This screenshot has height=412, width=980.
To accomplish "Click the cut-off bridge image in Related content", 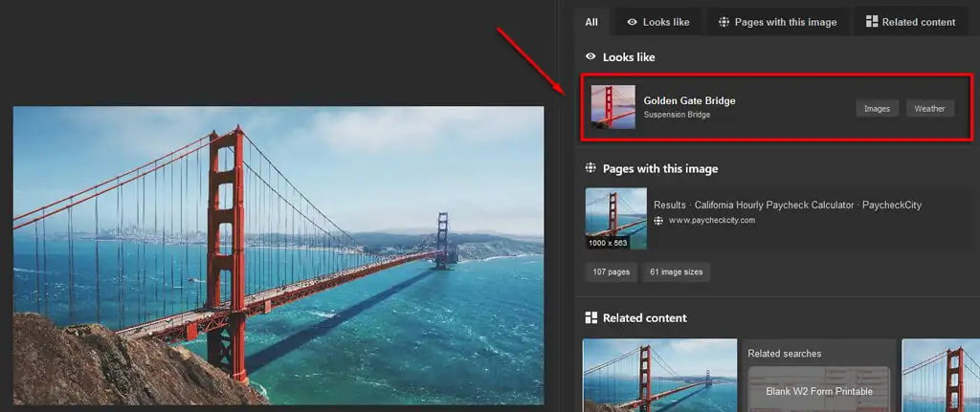I will coord(941,375).
